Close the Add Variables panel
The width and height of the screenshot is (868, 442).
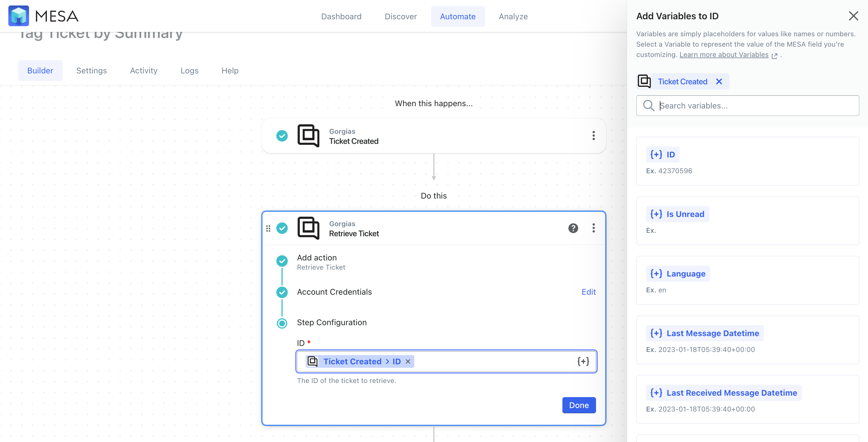(x=853, y=16)
